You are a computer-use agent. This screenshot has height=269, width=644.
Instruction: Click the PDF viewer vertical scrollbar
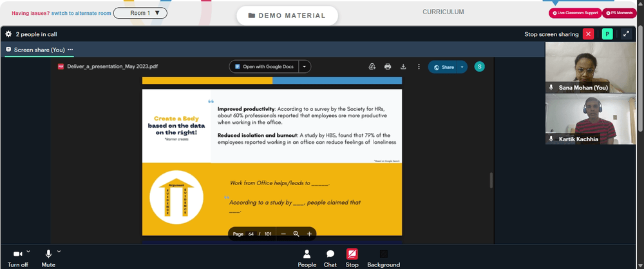pyautogui.click(x=491, y=180)
